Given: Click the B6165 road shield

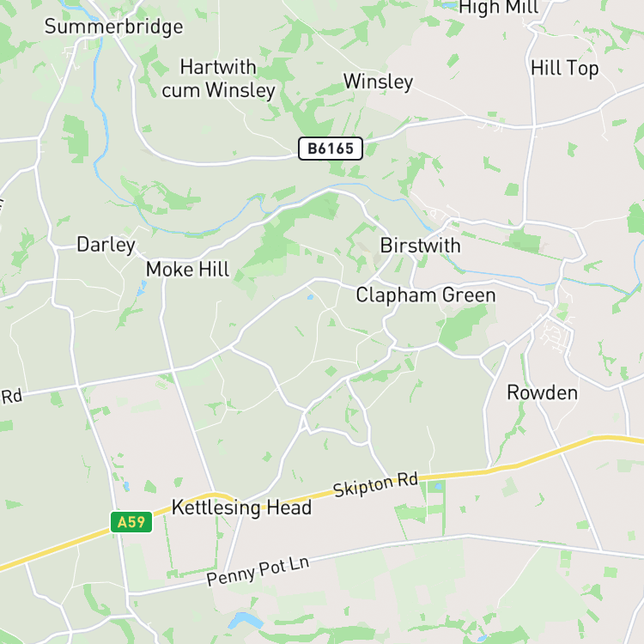Looking at the screenshot, I should pos(331,149).
